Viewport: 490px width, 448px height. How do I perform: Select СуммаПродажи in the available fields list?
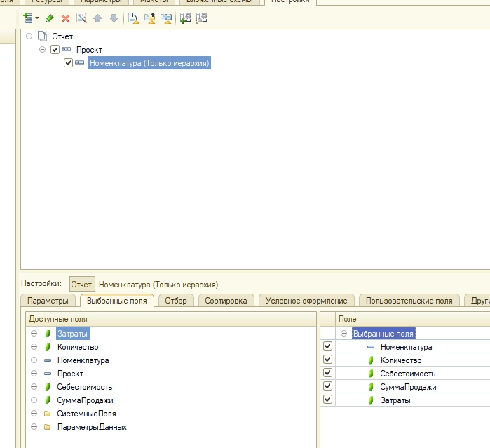(84, 400)
